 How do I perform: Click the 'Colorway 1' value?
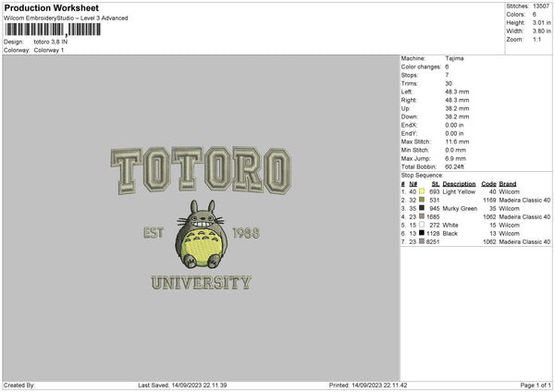49,50
